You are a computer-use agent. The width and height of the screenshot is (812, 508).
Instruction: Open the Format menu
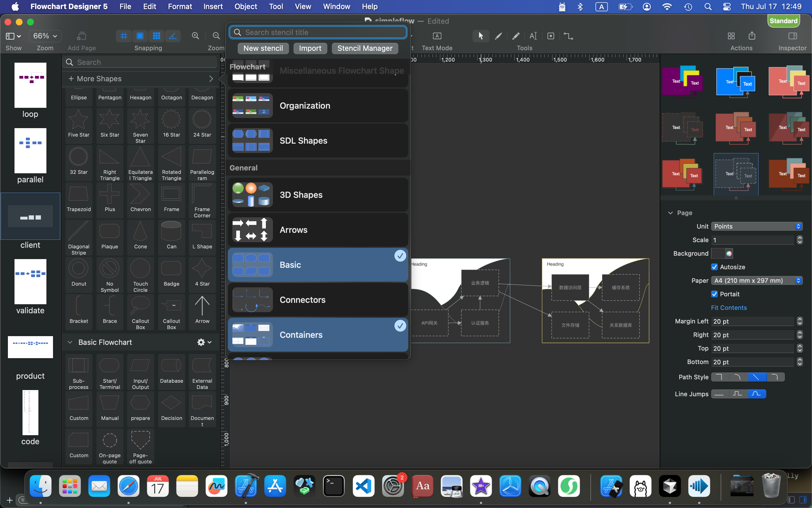tap(180, 6)
